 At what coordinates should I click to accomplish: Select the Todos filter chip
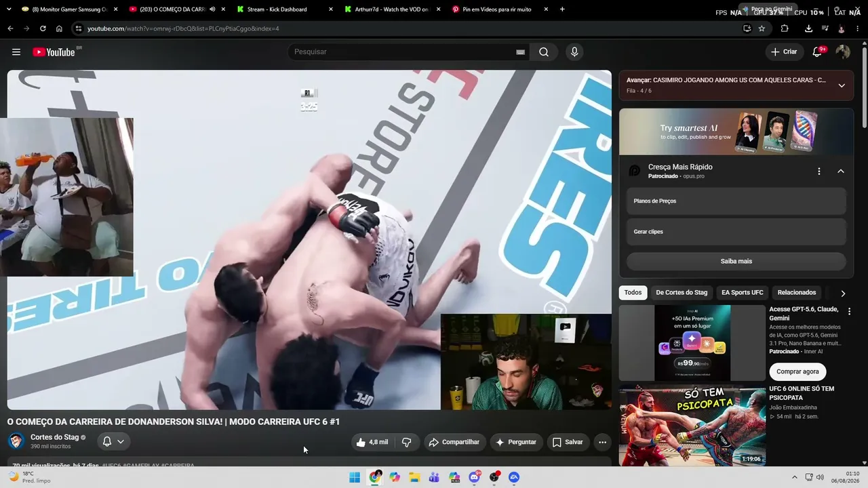[633, 293]
